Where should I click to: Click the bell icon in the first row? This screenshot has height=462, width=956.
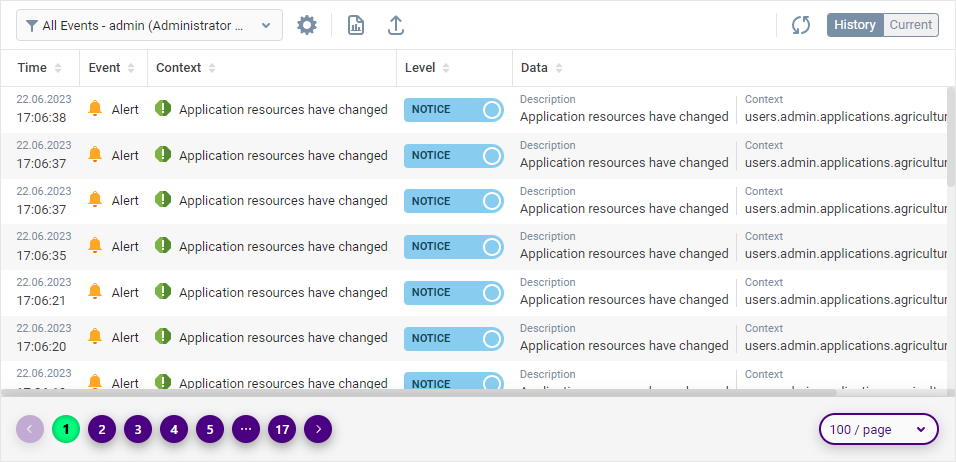pyautogui.click(x=96, y=109)
